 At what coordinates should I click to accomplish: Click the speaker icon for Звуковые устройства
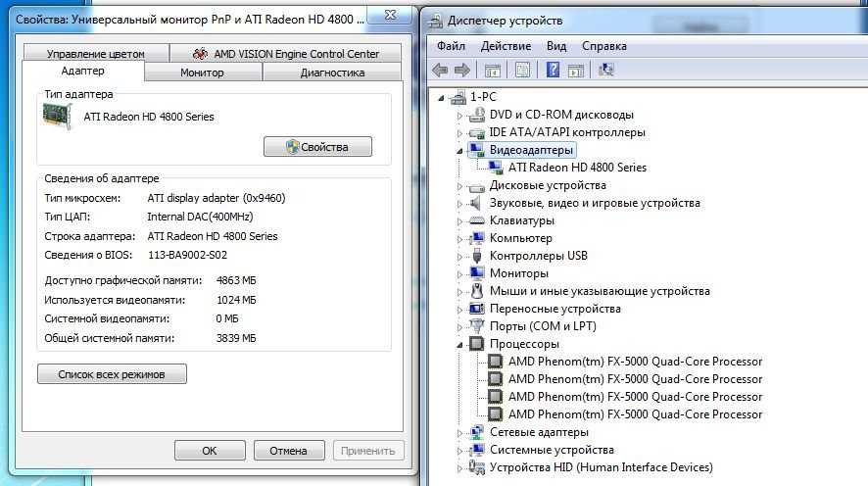pos(475,203)
